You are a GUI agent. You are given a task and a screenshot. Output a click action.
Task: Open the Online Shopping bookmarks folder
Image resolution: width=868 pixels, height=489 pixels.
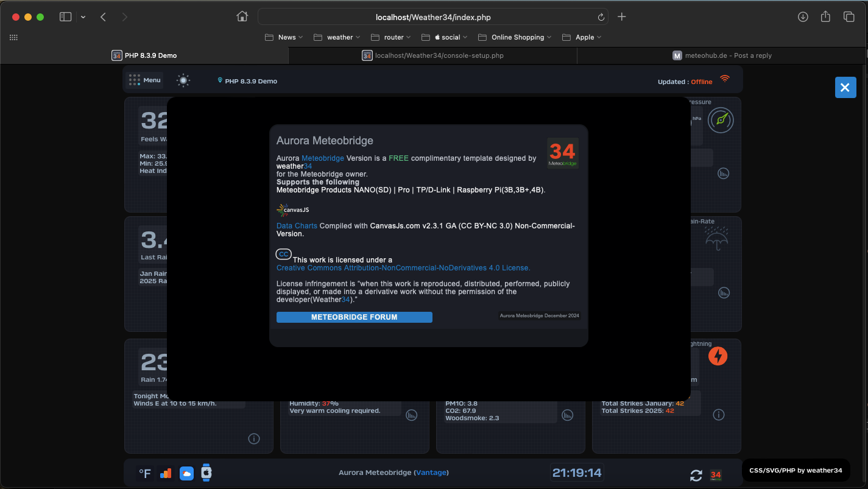click(515, 37)
